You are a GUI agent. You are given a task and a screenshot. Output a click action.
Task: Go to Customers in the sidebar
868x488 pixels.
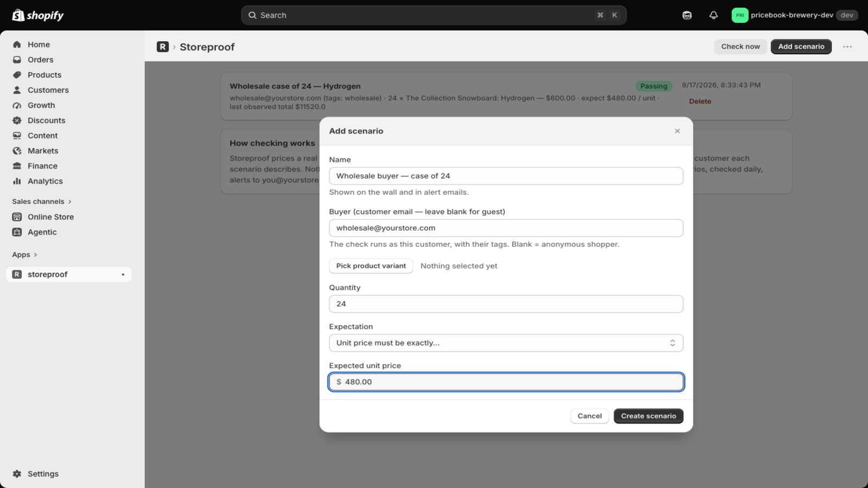(48, 90)
